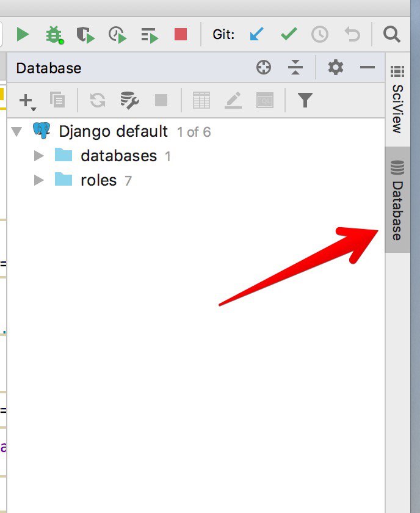Open Search Everywhere magnifier

click(x=391, y=34)
